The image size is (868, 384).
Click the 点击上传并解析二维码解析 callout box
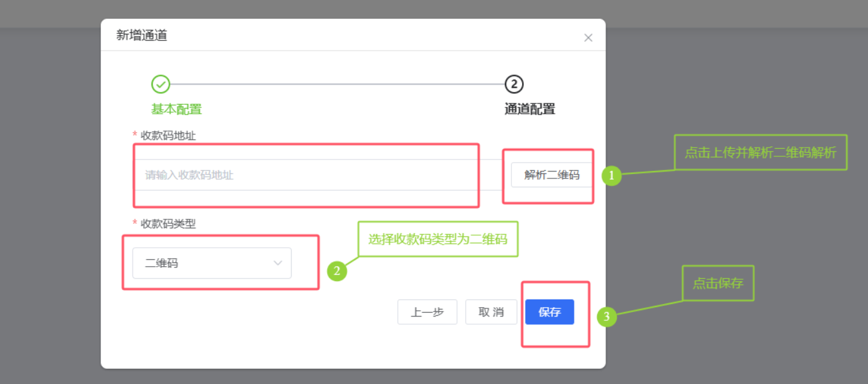760,153
